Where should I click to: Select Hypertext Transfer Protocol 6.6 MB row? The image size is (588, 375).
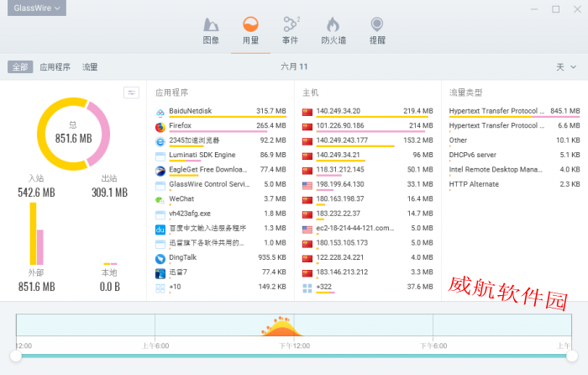point(514,127)
